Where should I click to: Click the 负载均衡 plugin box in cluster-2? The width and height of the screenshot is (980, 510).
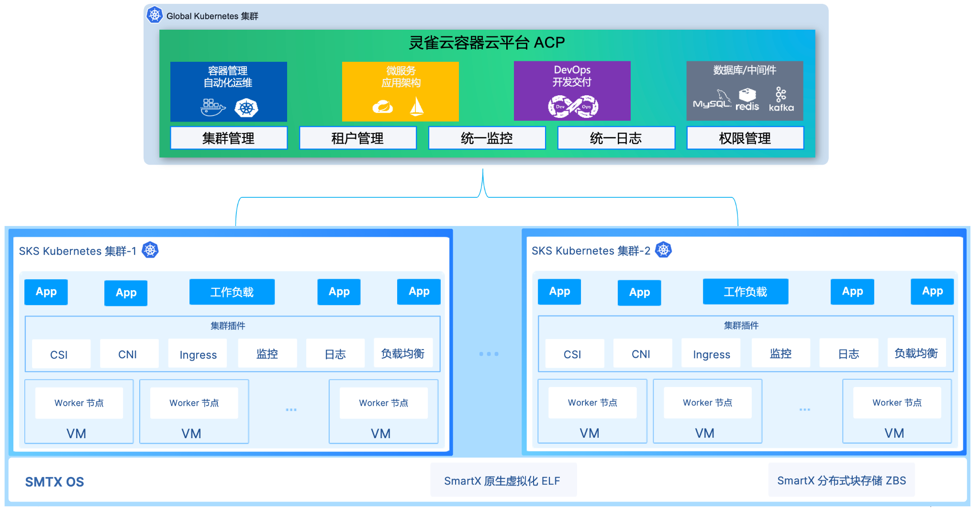pyautogui.click(x=917, y=352)
